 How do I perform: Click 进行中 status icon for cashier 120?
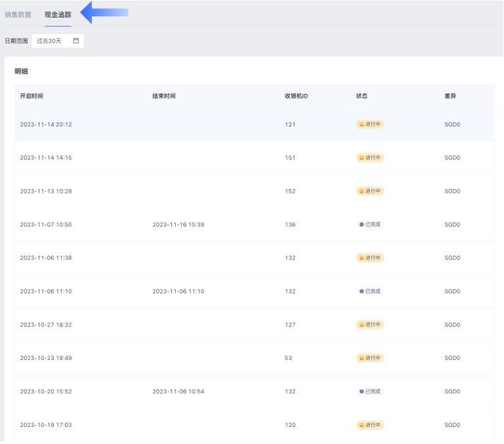pos(361,425)
